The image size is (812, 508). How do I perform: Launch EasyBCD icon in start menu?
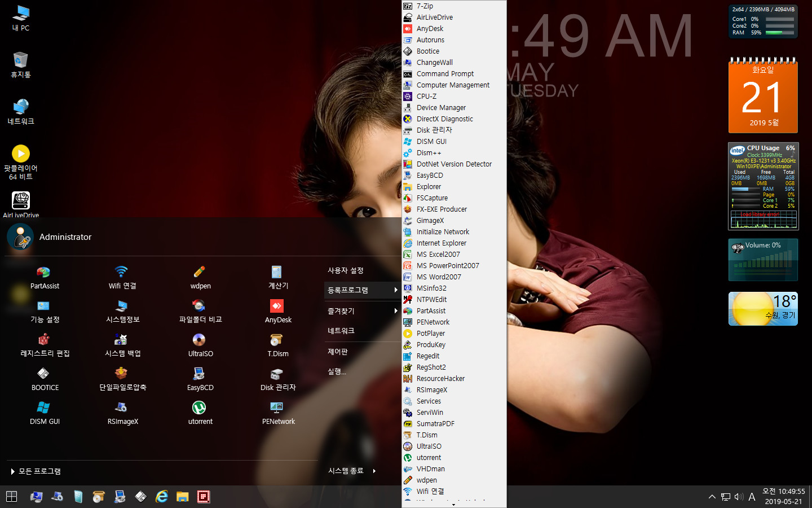tap(200, 379)
